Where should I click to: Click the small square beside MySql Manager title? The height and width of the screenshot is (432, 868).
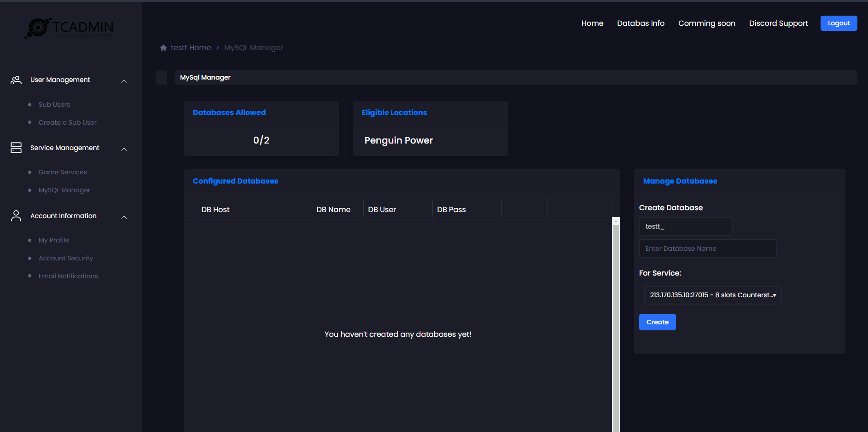pos(162,77)
